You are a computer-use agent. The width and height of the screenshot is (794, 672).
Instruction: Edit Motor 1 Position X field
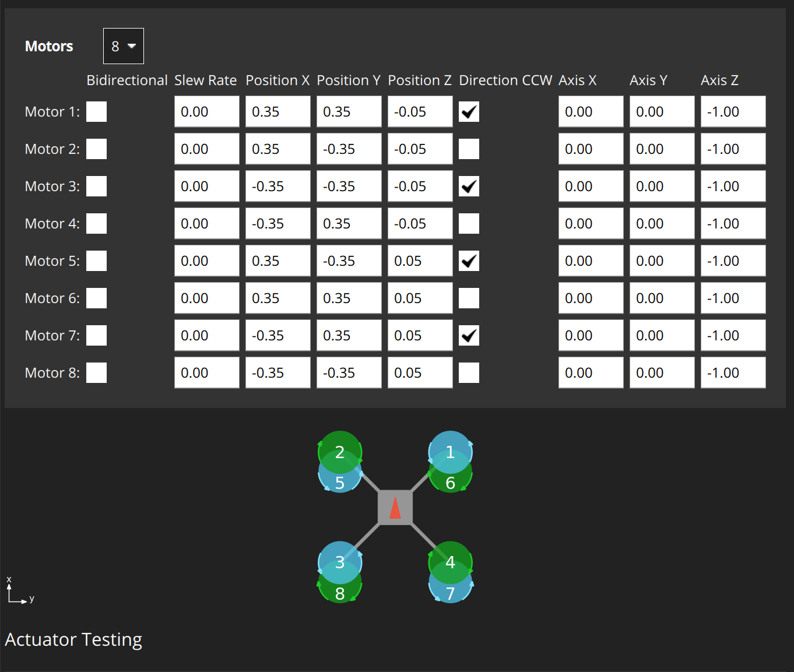pos(278,111)
